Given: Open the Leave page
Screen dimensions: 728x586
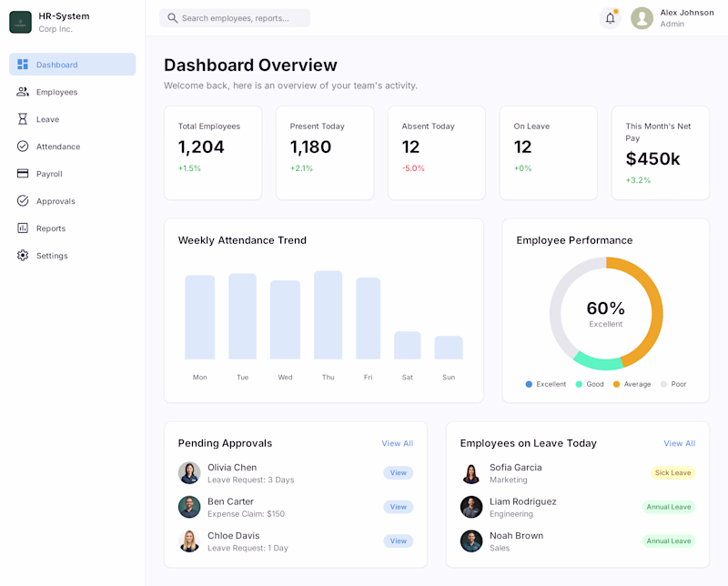Looking at the screenshot, I should (x=73, y=119).
